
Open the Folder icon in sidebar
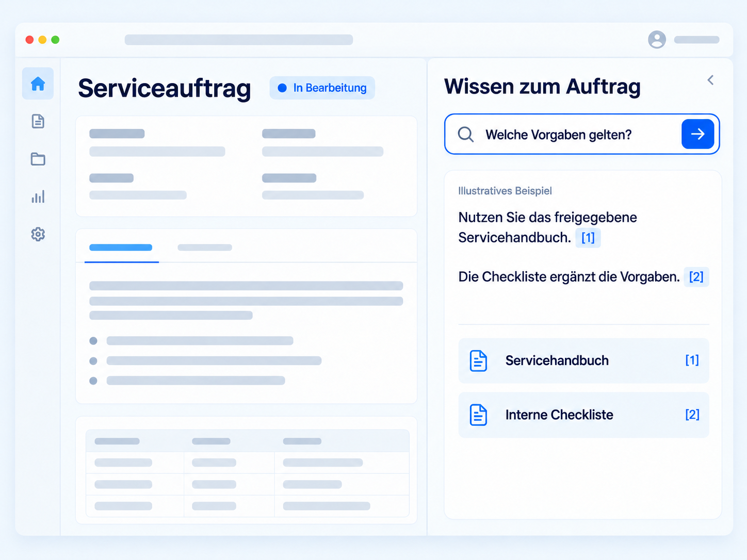point(38,159)
